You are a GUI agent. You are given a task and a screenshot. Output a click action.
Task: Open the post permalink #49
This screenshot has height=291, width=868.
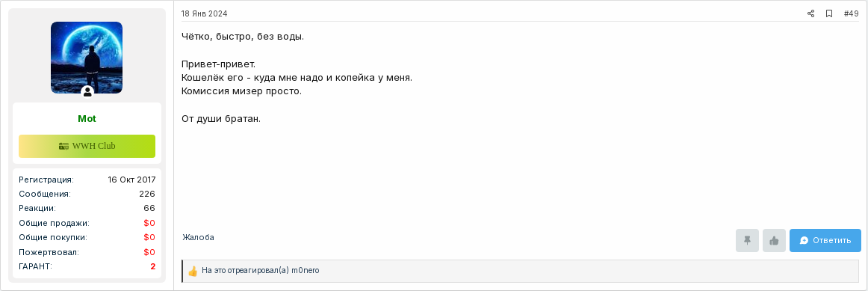[x=851, y=13]
